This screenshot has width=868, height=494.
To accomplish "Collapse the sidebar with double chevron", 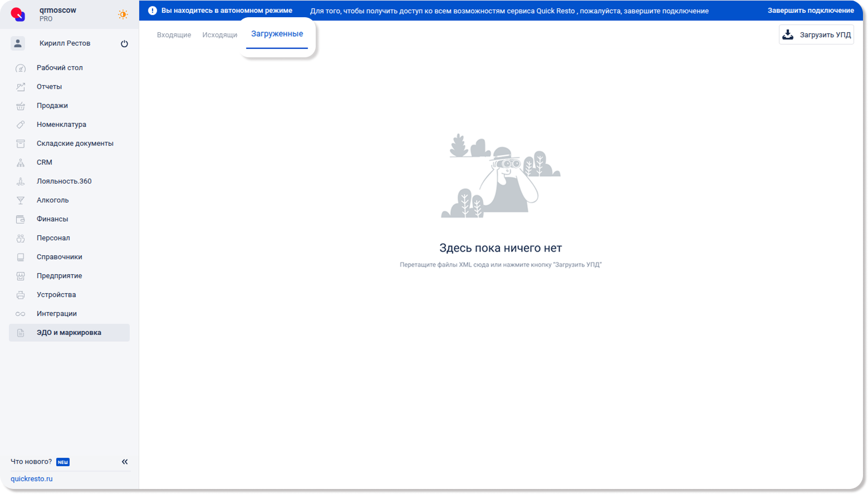I will pos(125,462).
